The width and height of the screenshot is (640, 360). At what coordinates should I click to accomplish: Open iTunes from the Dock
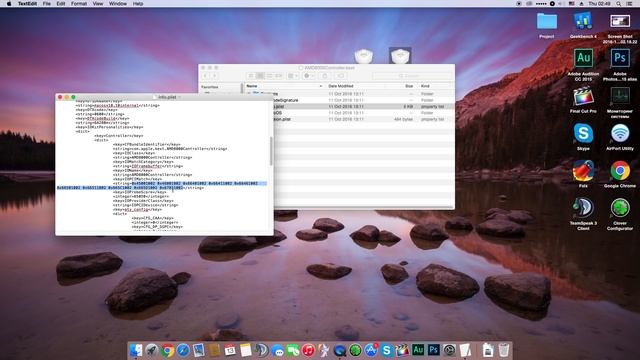pyautogui.click(x=308, y=350)
